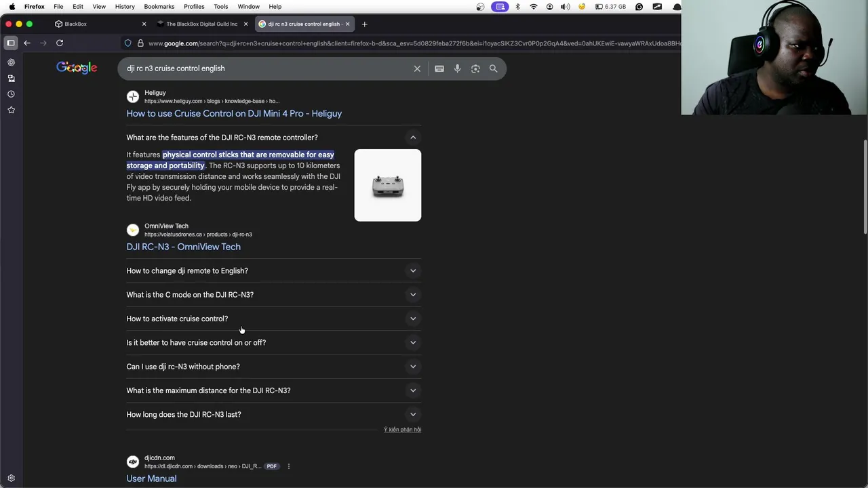Reload the current page
This screenshot has width=868, height=488.
(60, 43)
